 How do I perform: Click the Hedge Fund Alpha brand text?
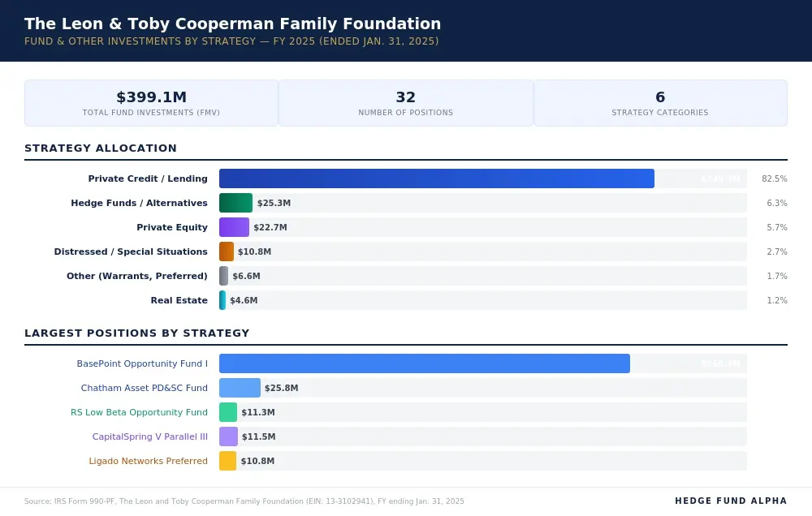pyautogui.click(x=731, y=501)
